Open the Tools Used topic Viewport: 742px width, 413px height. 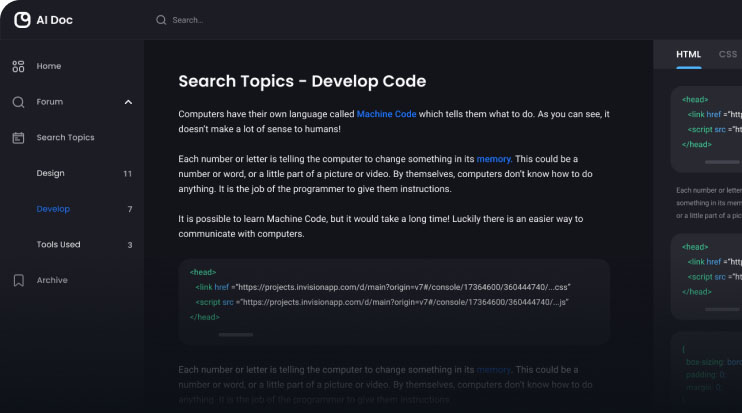[58, 245]
